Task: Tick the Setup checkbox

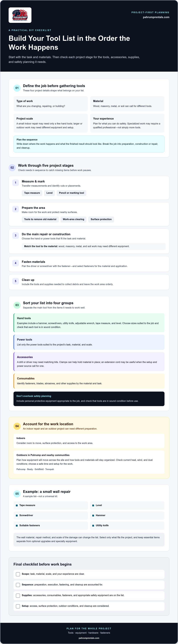Action: click(18, 606)
